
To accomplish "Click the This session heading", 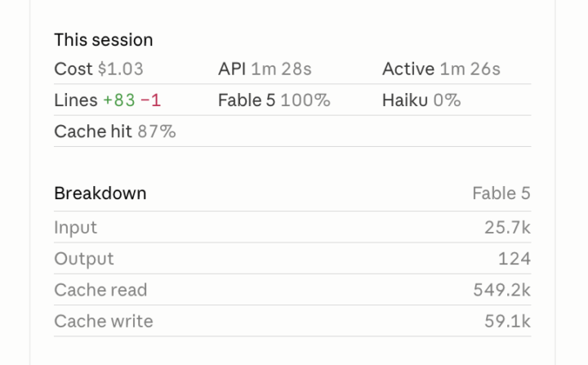I will (x=104, y=40).
